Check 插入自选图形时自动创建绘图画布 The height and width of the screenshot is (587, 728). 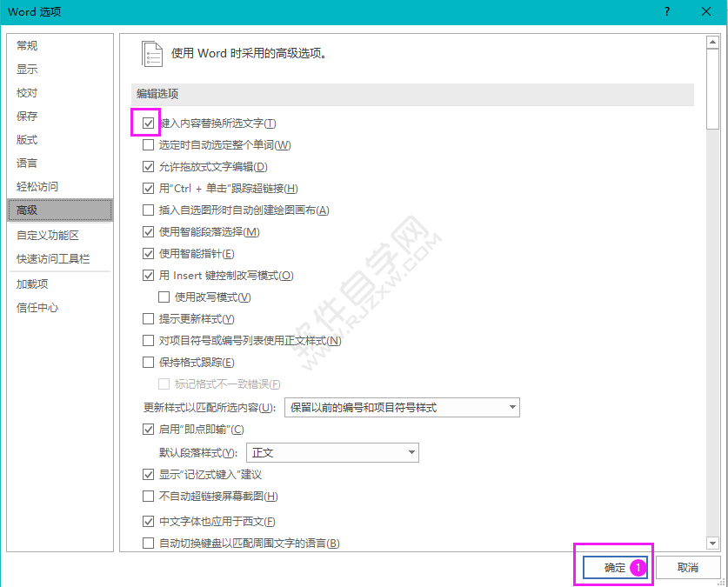click(148, 210)
